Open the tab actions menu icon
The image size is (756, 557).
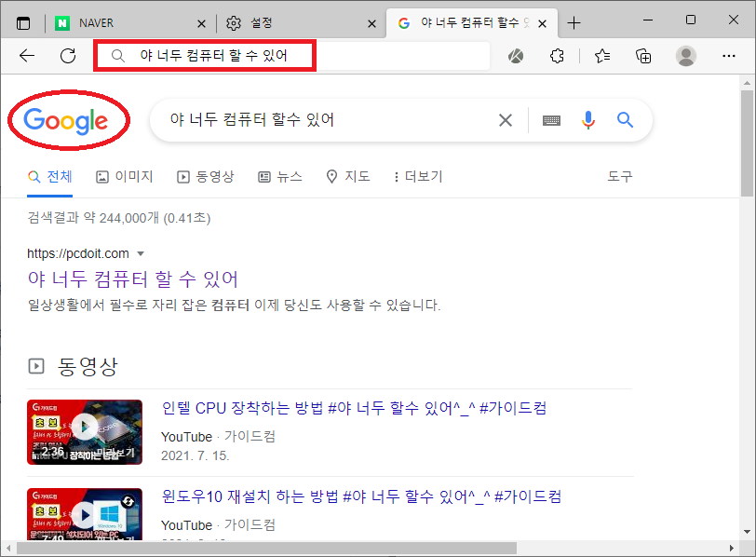(22, 23)
